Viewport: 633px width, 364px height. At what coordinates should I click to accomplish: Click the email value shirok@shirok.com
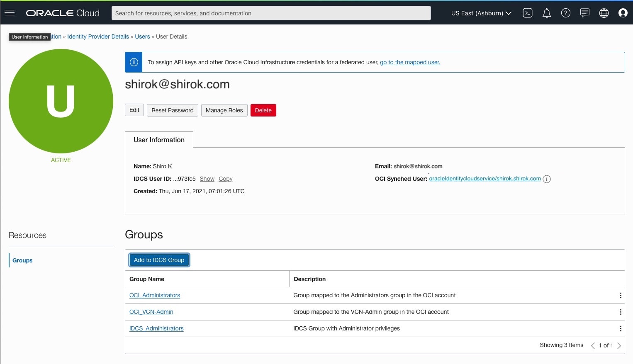click(x=418, y=166)
